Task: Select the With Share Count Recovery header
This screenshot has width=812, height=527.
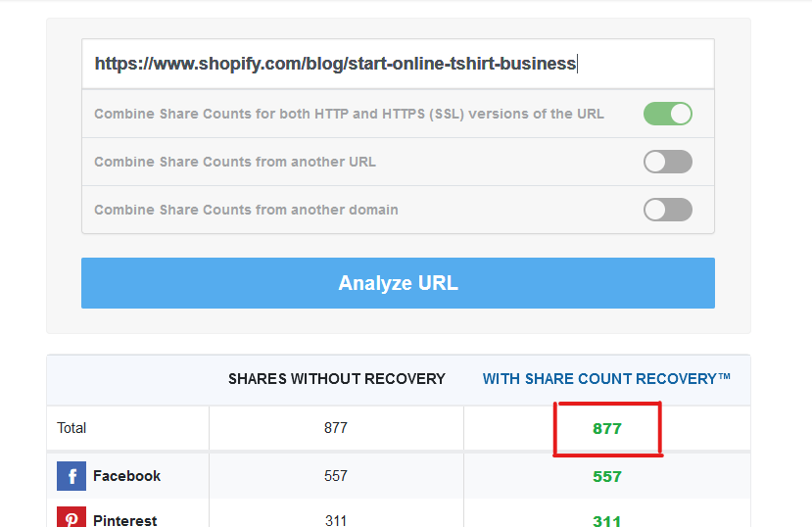Action: click(606, 379)
